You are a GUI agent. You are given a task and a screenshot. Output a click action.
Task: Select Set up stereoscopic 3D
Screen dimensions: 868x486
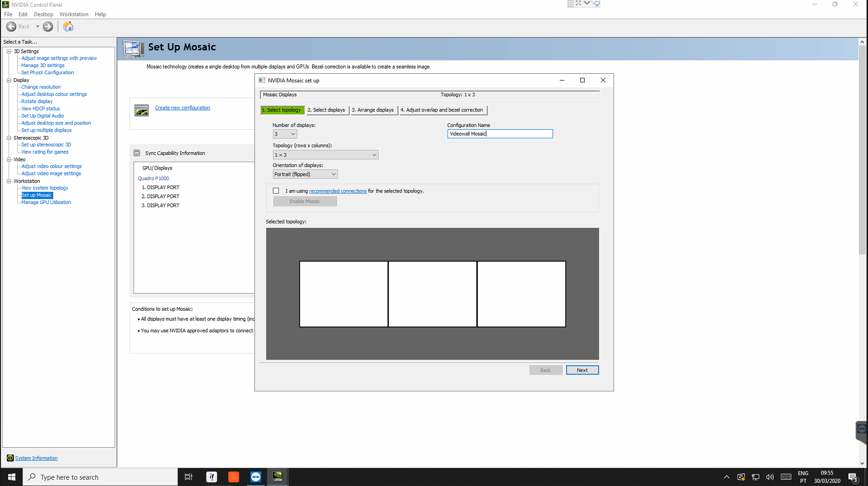[46, 145]
